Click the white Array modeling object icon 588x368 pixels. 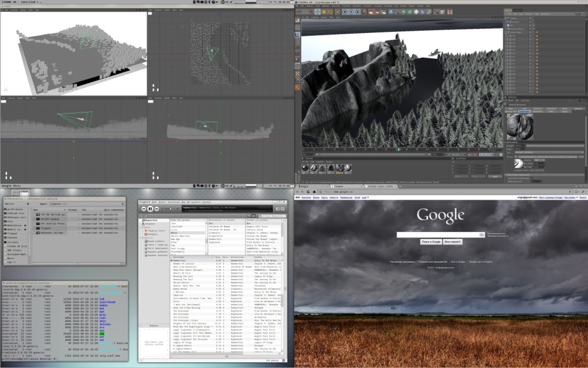coord(416,12)
